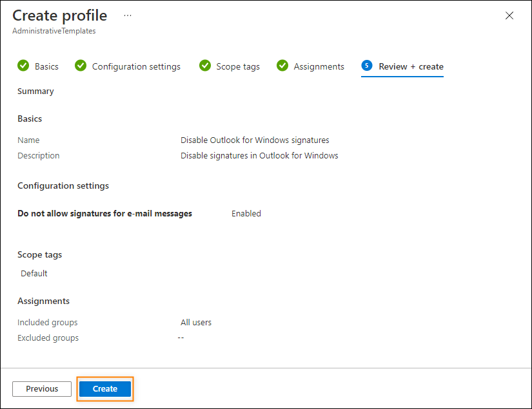Click the green checkmark beside Basics
The image size is (532, 409).
pos(23,66)
